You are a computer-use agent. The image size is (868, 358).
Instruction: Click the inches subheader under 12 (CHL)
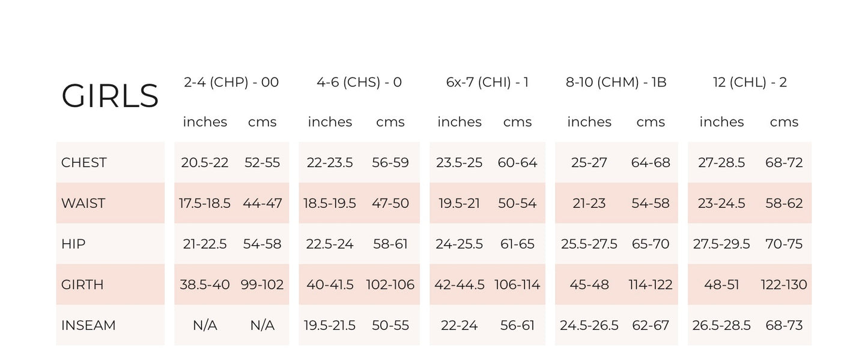[x=721, y=122]
